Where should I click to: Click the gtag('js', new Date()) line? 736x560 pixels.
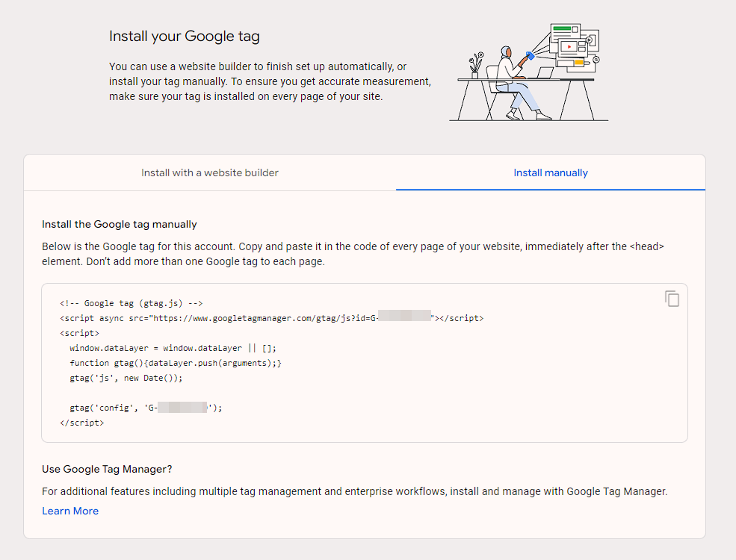tap(126, 378)
